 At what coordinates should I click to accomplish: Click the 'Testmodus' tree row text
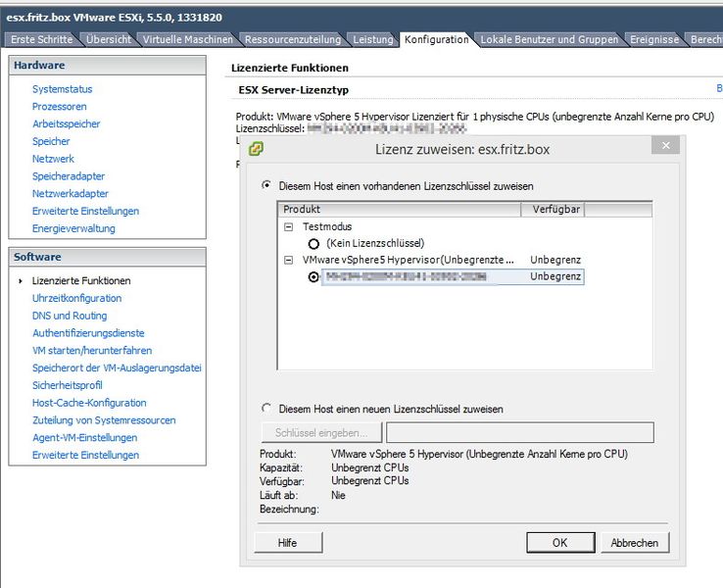coord(327,227)
